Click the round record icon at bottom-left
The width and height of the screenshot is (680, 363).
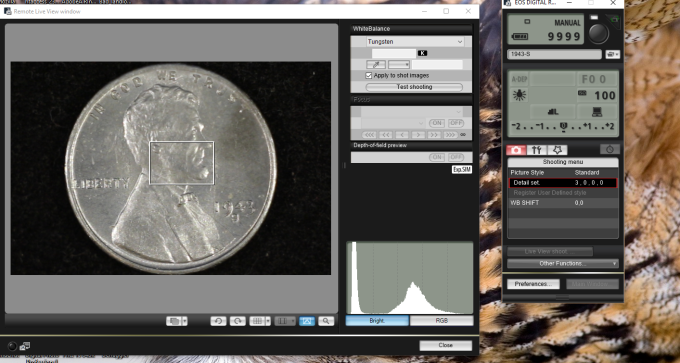[x=13, y=346]
